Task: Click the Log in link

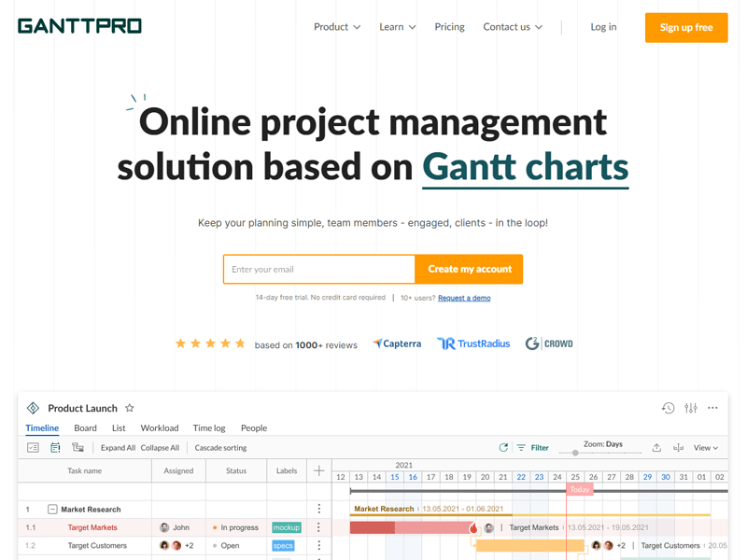Action: tap(603, 27)
